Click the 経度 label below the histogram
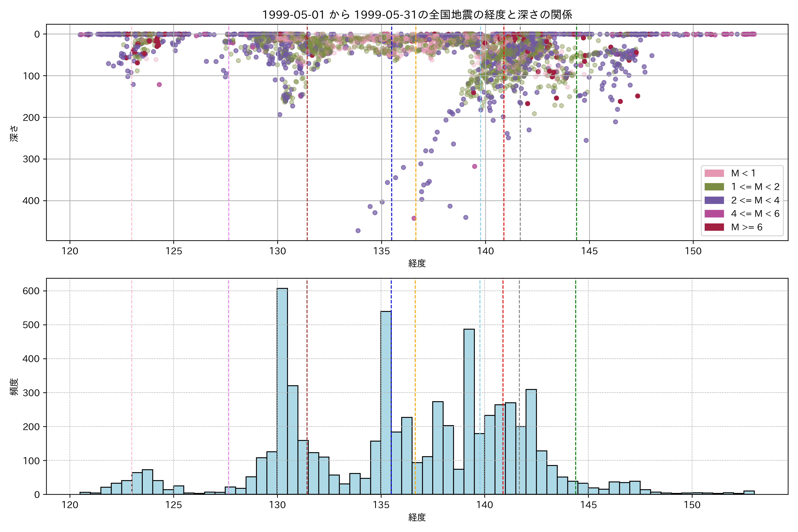 point(417,517)
